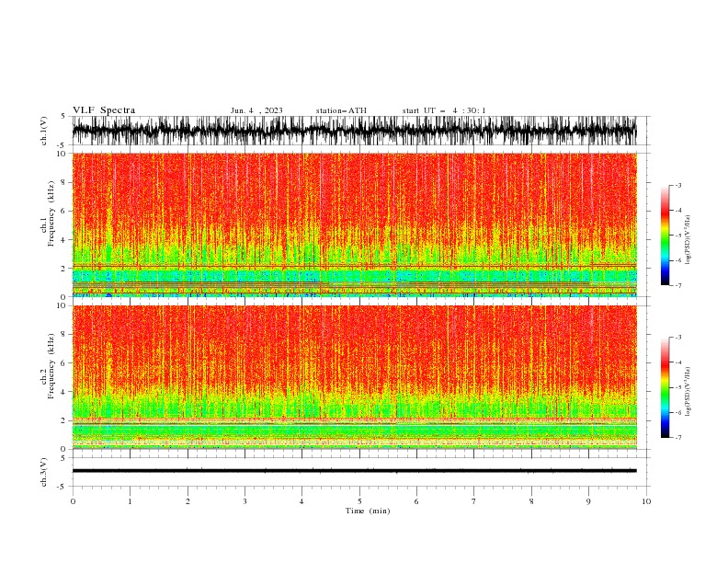Click the time axis tick label 0

[73, 501]
